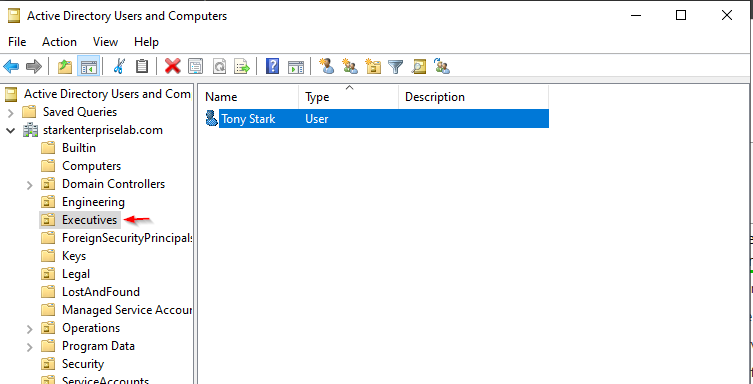Select the Executives OU
Screen dimensions: 753x384
point(89,220)
